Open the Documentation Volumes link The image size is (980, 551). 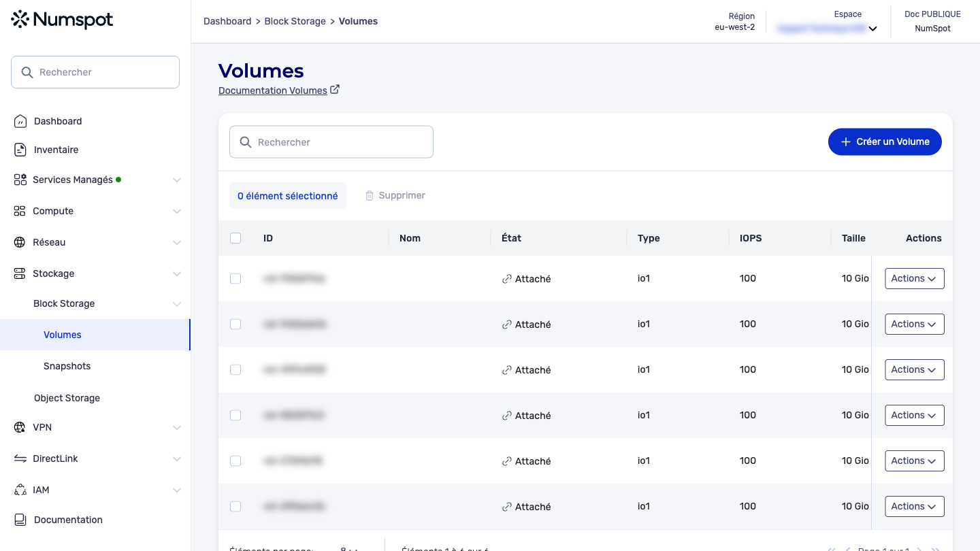point(273,90)
